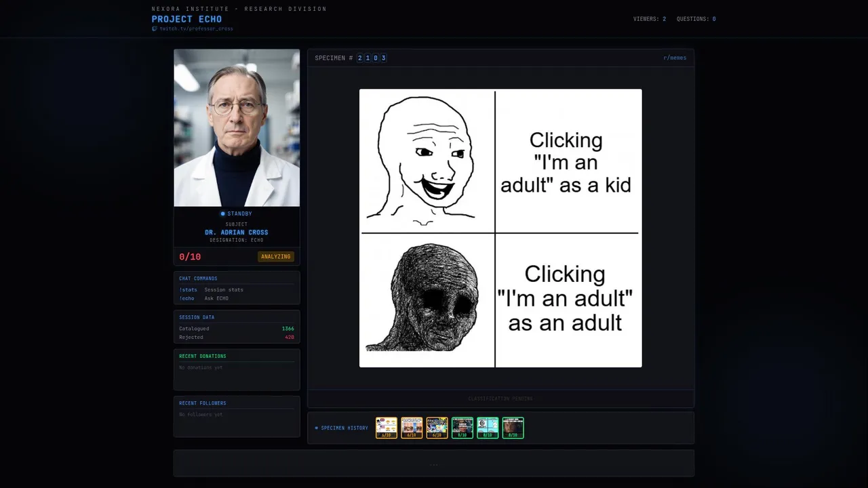
Task: Click the bottom message bar with ellipsis
Action: [434, 464]
